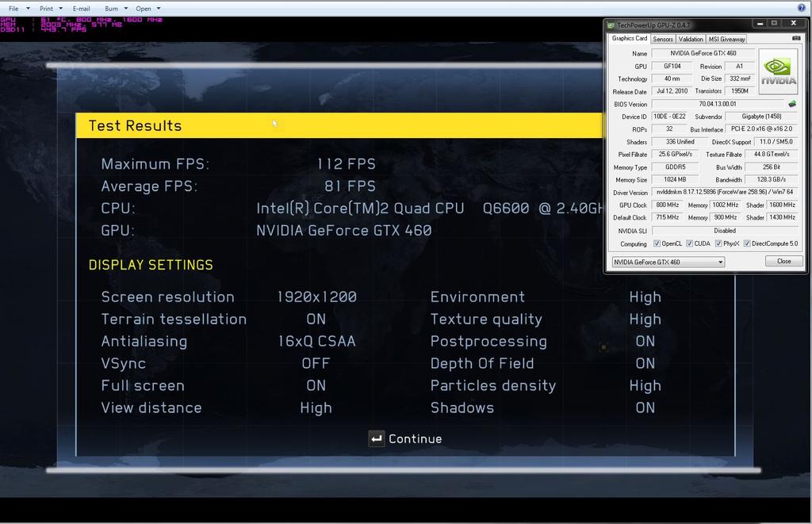The height and width of the screenshot is (524, 812).
Task: Click E-mail in the viewer toolbar
Action: click(x=82, y=8)
